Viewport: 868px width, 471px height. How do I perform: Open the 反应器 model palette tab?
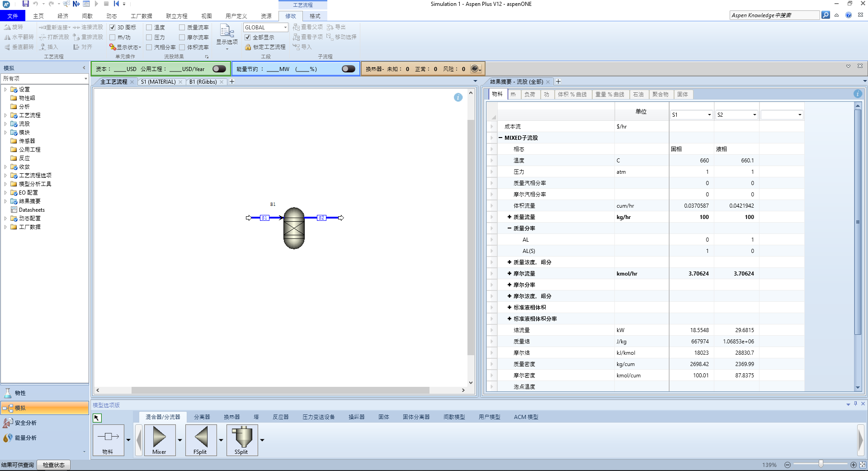(280, 417)
